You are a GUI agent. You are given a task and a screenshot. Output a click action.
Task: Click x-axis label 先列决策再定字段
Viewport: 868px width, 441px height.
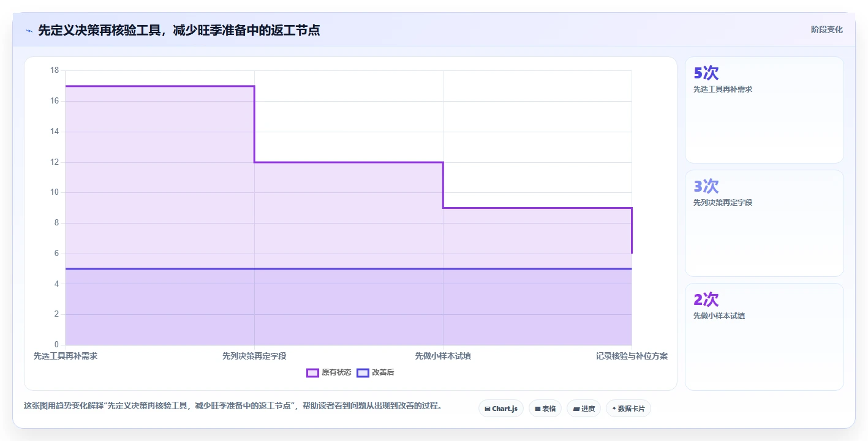[254, 356]
